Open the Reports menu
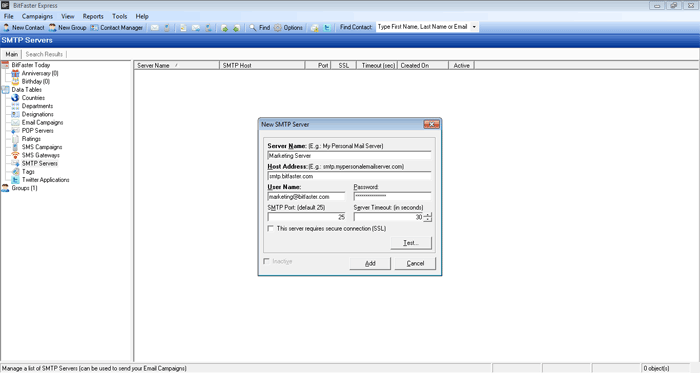The height and width of the screenshot is (373, 700). [93, 16]
